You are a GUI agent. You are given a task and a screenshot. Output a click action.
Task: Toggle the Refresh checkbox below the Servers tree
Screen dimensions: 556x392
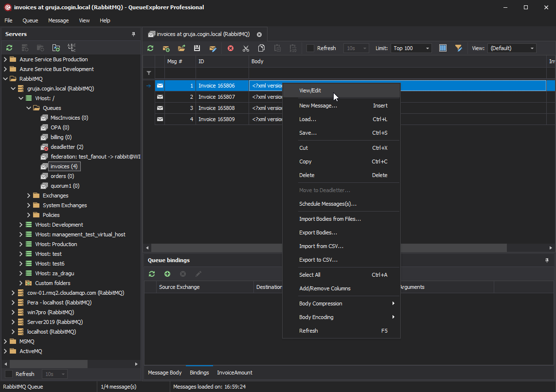(x=9, y=374)
